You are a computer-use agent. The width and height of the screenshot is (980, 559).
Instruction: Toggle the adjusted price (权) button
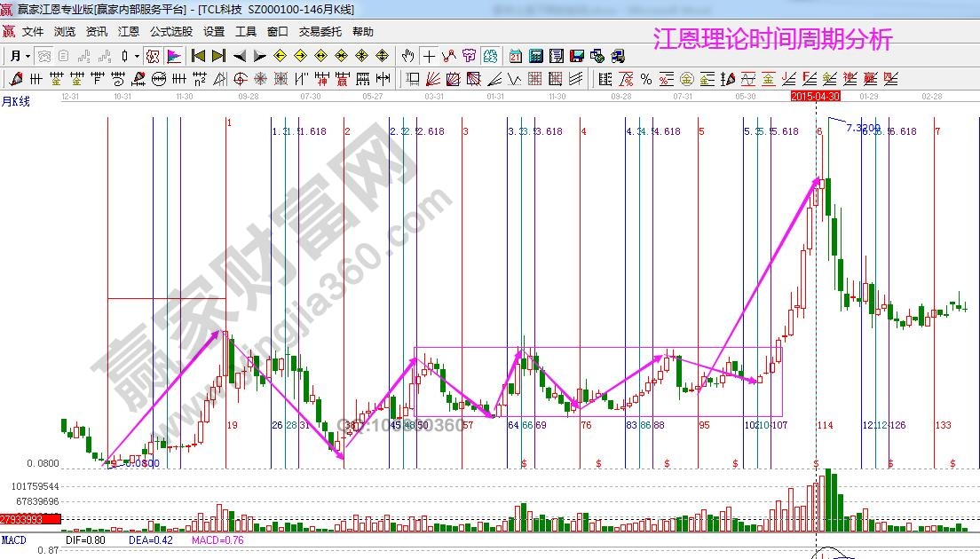(152, 56)
